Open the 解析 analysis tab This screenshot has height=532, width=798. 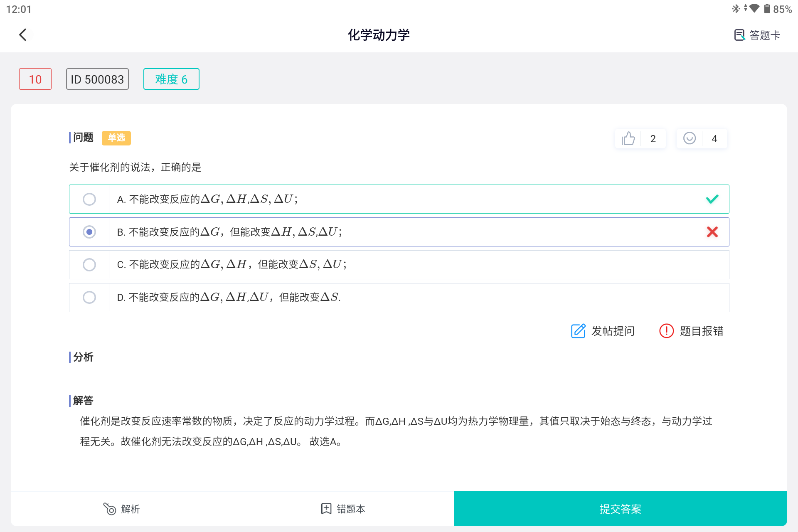tap(121, 509)
